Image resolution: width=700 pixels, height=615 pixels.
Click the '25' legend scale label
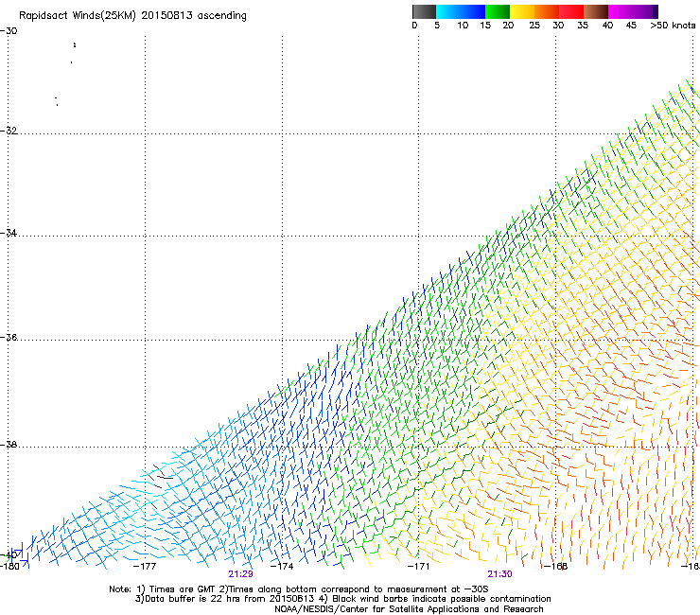534,26
